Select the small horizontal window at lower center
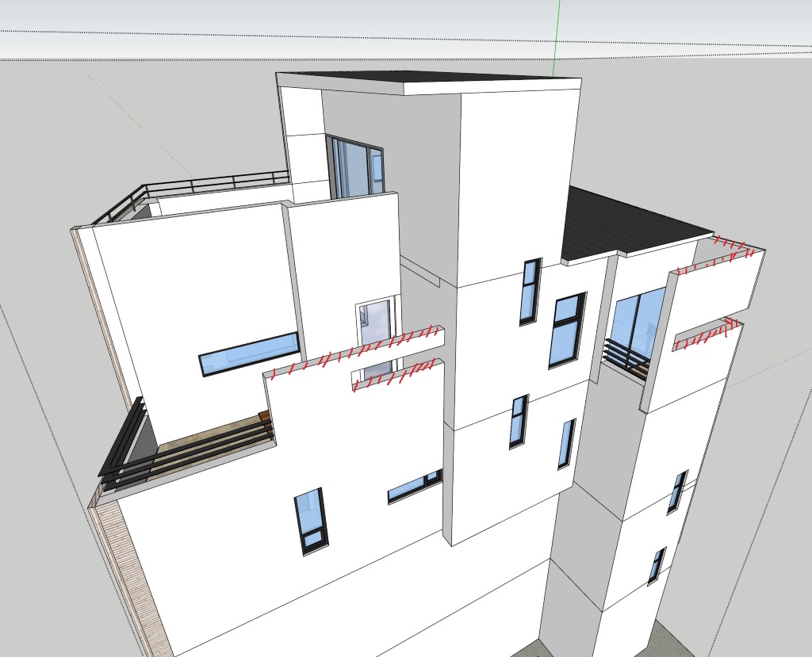Screen dimensions: 812x657 (x=414, y=487)
